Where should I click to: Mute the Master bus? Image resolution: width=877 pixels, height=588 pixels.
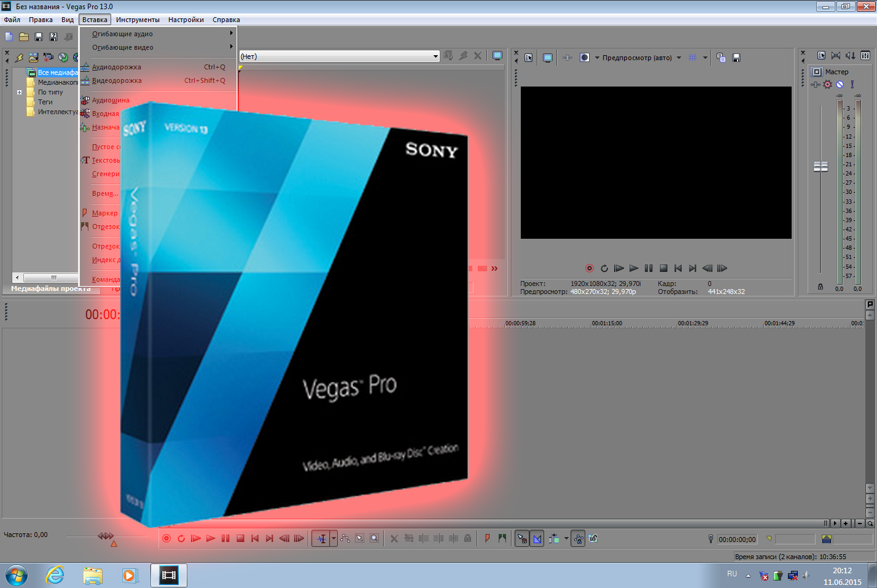point(840,85)
